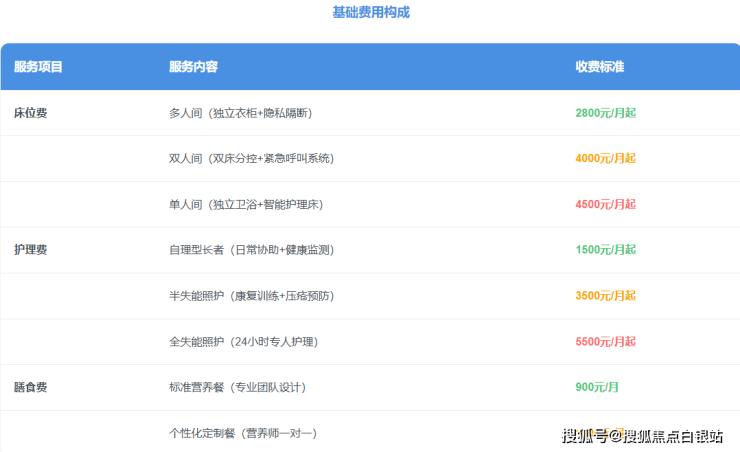
Task: Click the green 1500元/月起 price
Action: 605,250
